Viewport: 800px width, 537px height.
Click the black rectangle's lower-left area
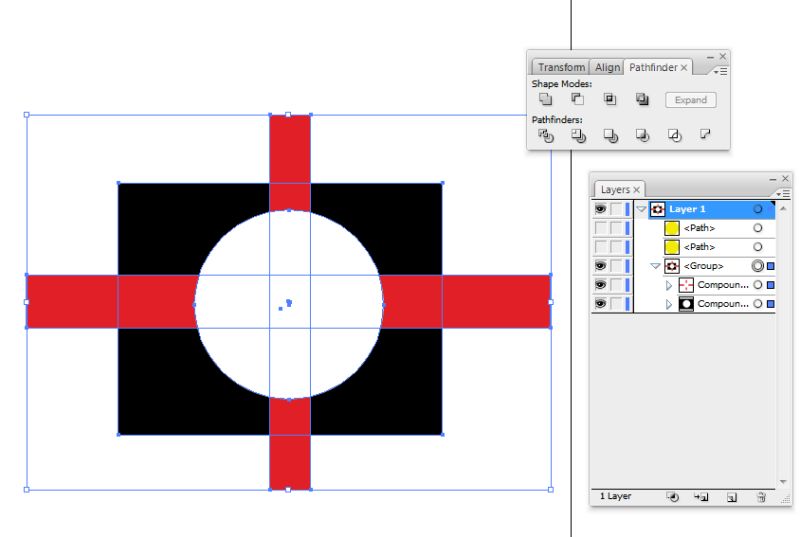click(194, 382)
